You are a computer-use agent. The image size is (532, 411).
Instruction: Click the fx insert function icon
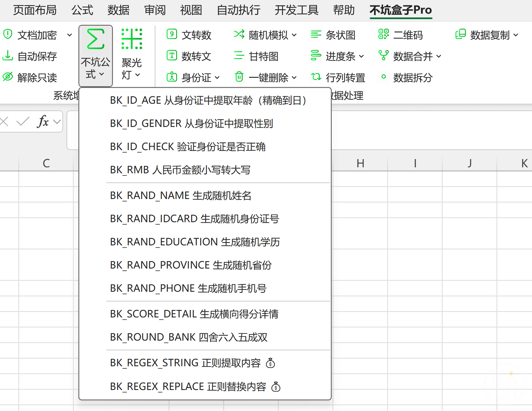43,121
